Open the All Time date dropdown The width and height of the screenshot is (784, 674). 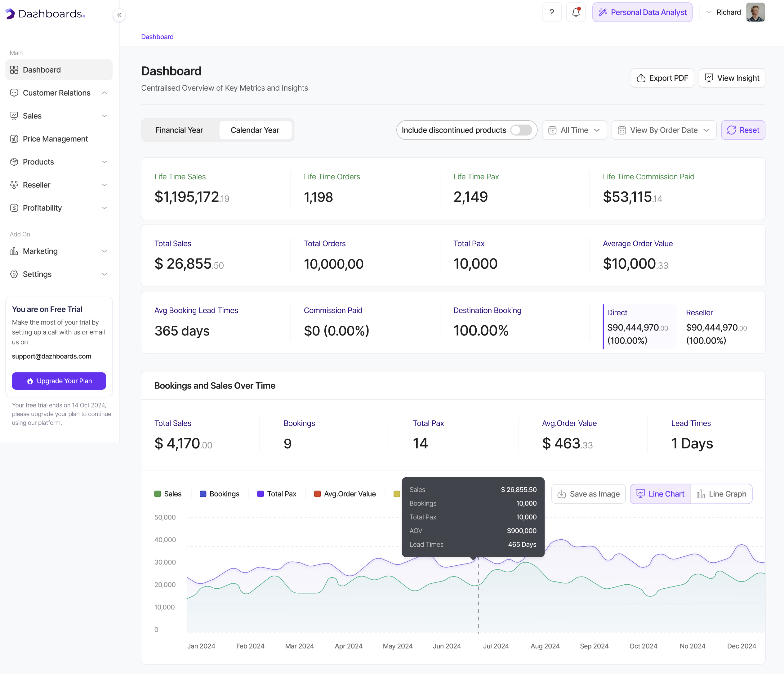pos(574,130)
